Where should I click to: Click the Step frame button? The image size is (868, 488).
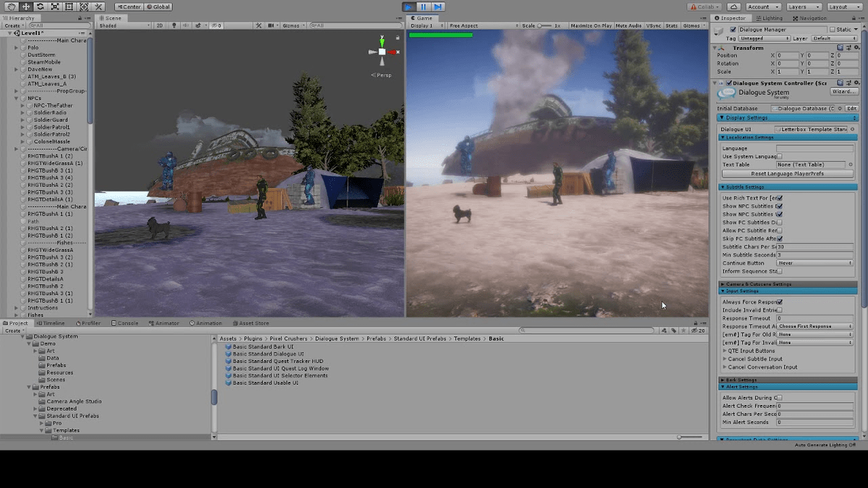tap(438, 7)
